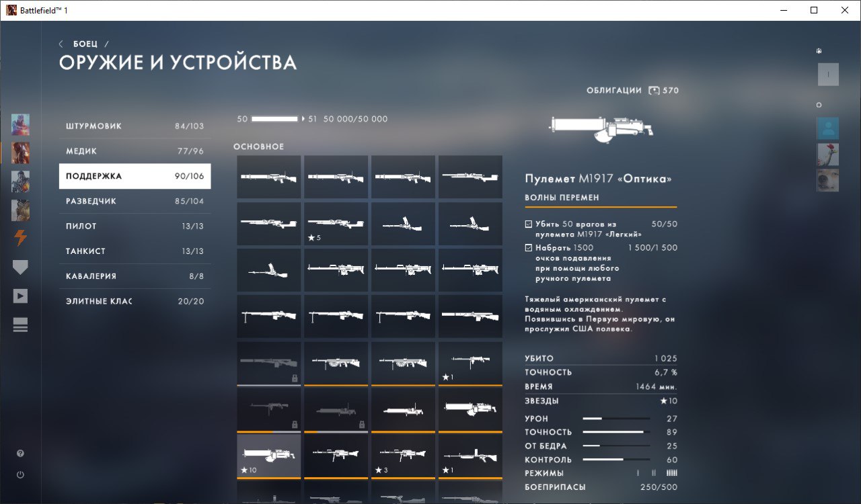Image resolution: width=861 pixels, height=504 pixels.
Task: Open the blue default avatar friend
Action: (x=828, y=128)
